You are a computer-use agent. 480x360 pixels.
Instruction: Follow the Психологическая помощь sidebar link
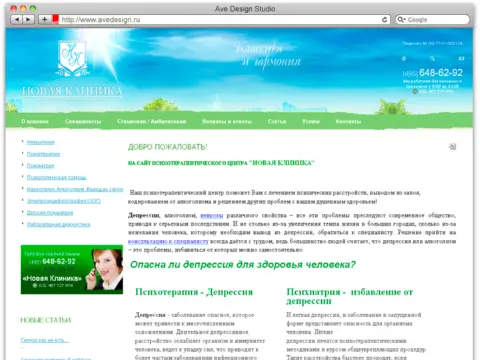pyautogui.click(x=56, y=177)
